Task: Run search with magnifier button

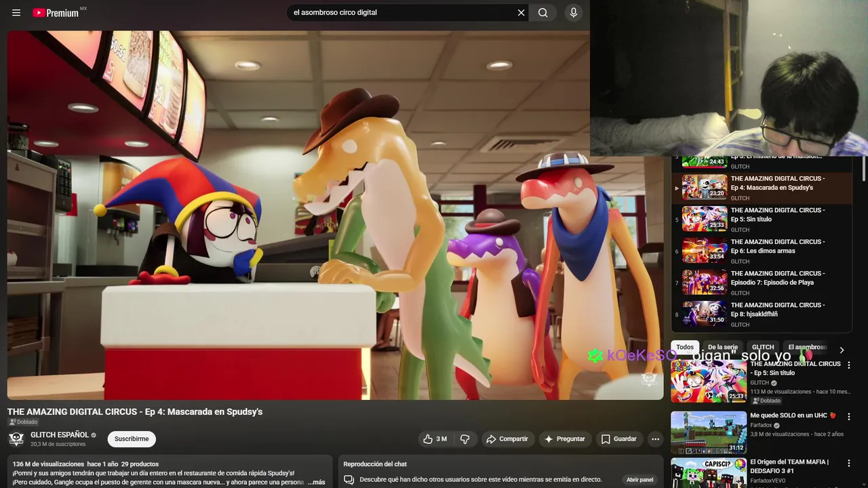Action: click(x=542, y=12)
